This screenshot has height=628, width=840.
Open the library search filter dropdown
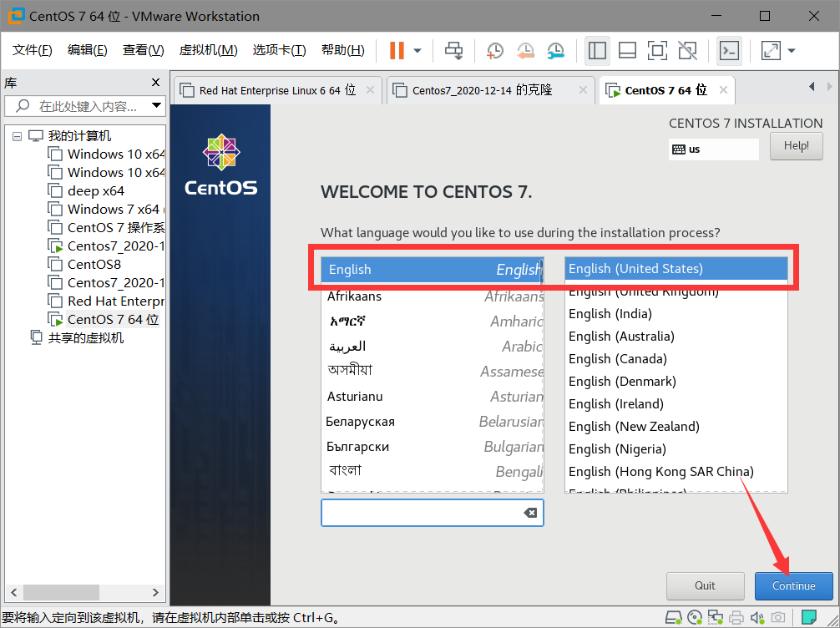coord(155,106)
